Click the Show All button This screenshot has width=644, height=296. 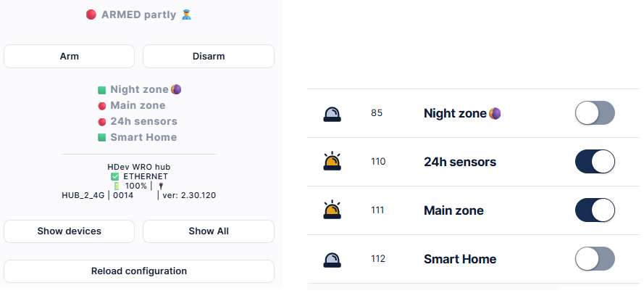pos(209,231)
